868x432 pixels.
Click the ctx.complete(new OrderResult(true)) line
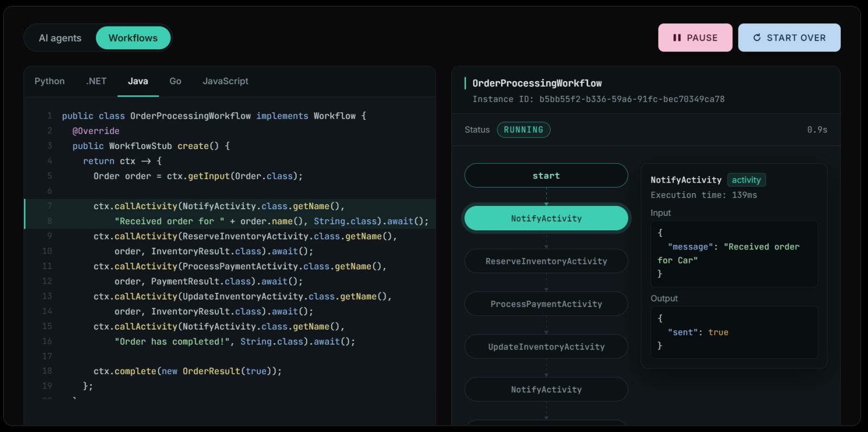(188, 371)
